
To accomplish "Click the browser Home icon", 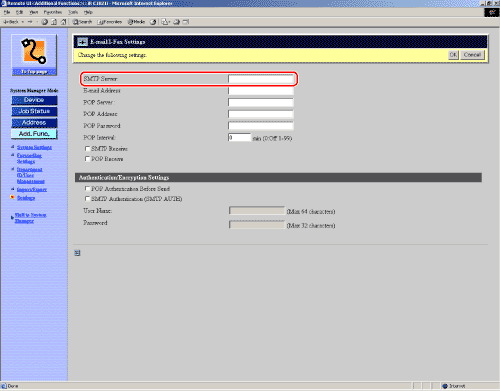I will [63, 22].
